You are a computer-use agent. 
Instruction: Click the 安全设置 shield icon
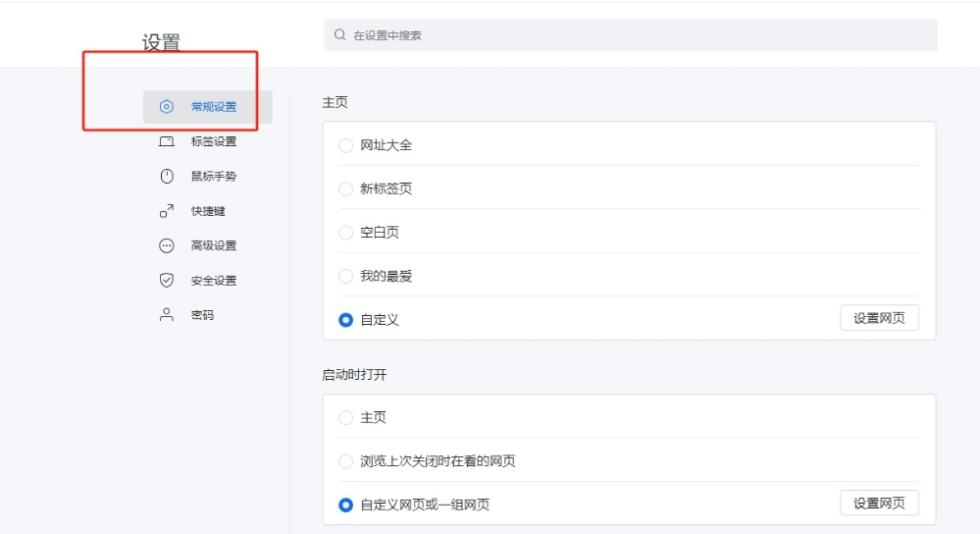[167, 281]
